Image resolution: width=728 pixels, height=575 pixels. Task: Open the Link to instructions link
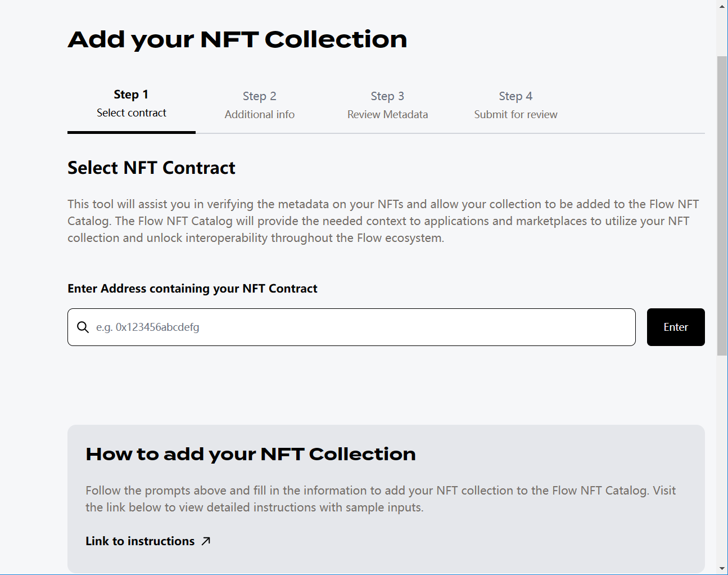140,541
